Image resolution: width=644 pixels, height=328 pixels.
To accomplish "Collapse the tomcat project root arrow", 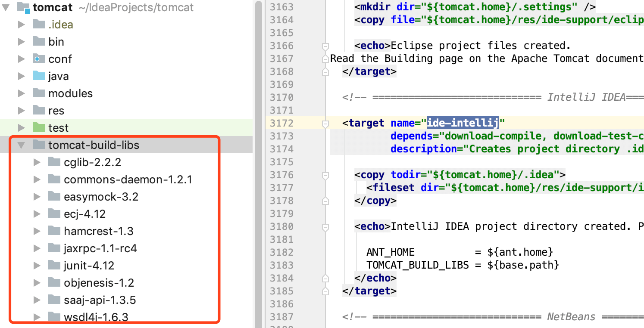I will pyautogui.click(x=6, y=7).
